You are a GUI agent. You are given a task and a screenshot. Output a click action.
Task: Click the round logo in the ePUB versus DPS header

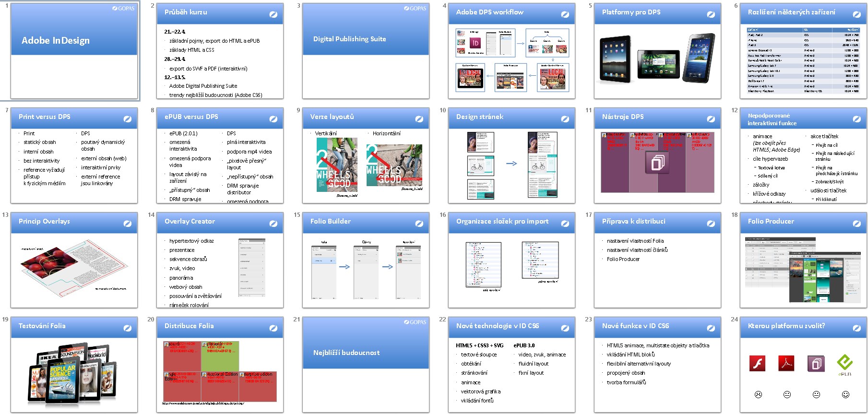coord(273,119)
